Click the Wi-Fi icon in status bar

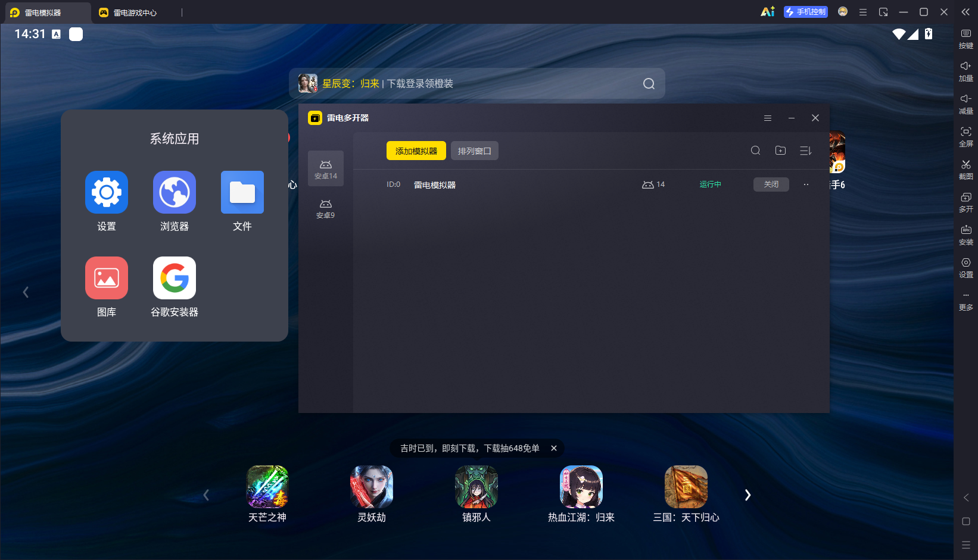click(899, 34)
